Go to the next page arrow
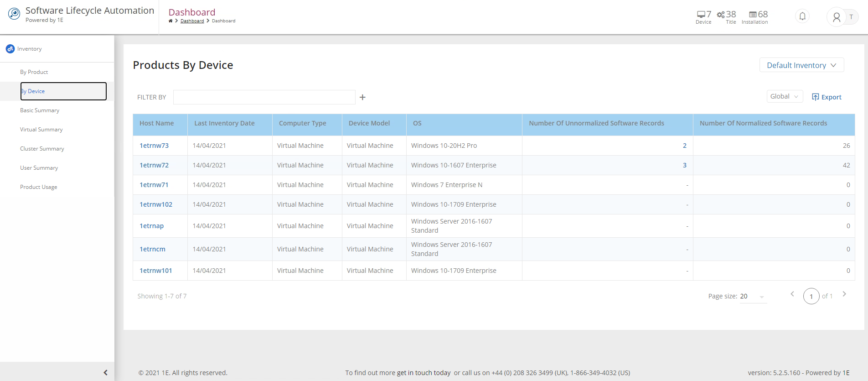This screenshot has width=868, height=381. [x=844, y=294]
